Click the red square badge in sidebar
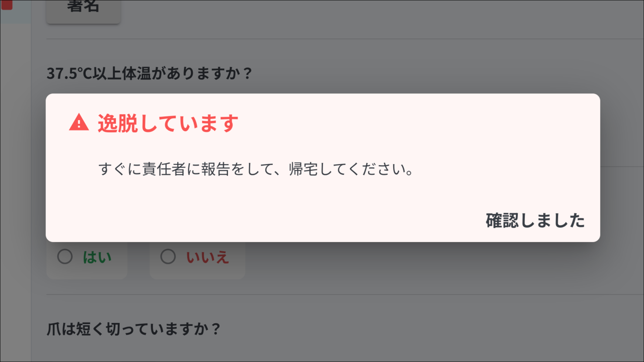This screenshot has height=362, width=644. (x=7, y=5)
